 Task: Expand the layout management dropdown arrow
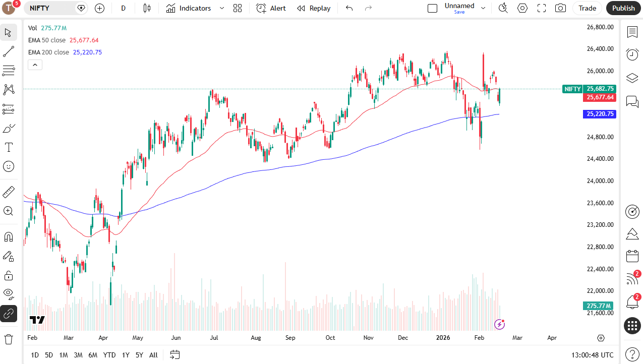483,8
